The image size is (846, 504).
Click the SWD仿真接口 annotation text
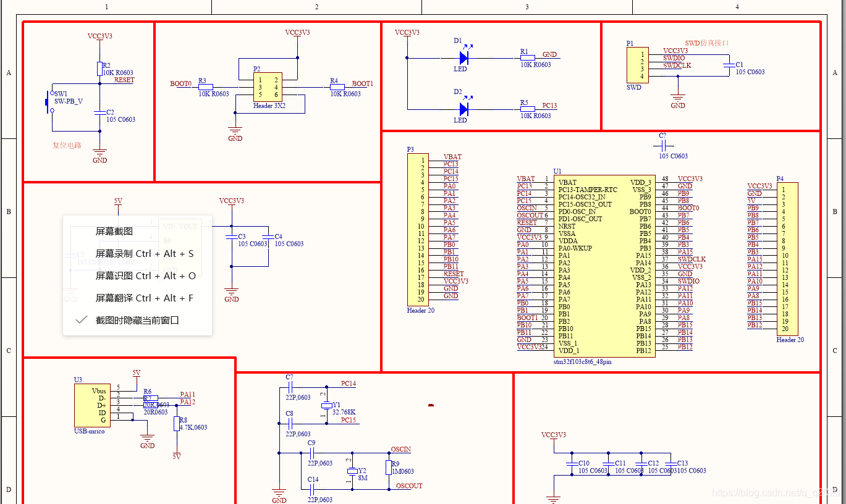(x=707, y=43)
